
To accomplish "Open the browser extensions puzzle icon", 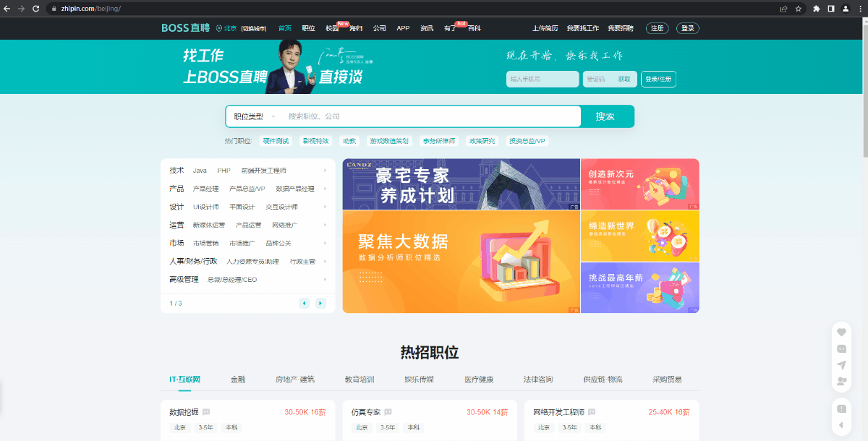I will pos(817,9).
